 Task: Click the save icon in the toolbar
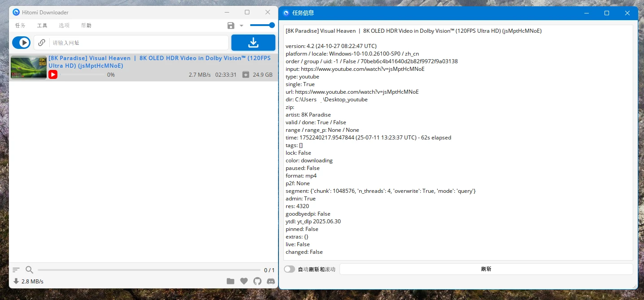coord(231,26)
